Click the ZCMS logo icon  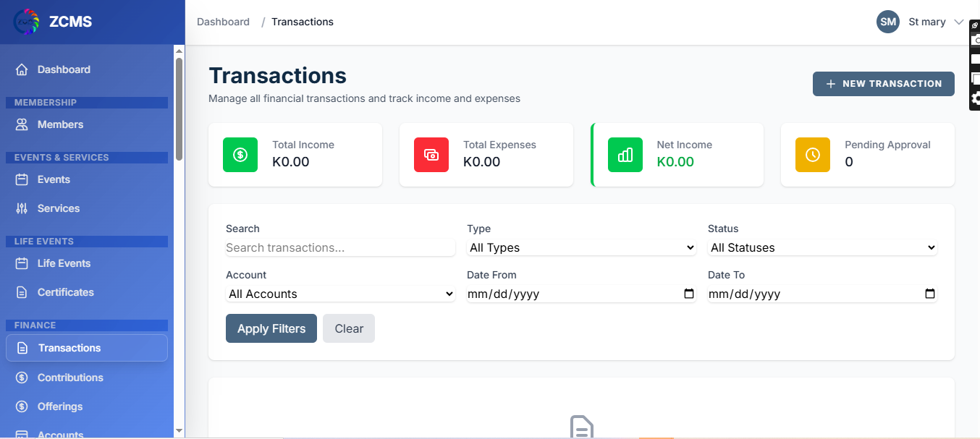27,22
